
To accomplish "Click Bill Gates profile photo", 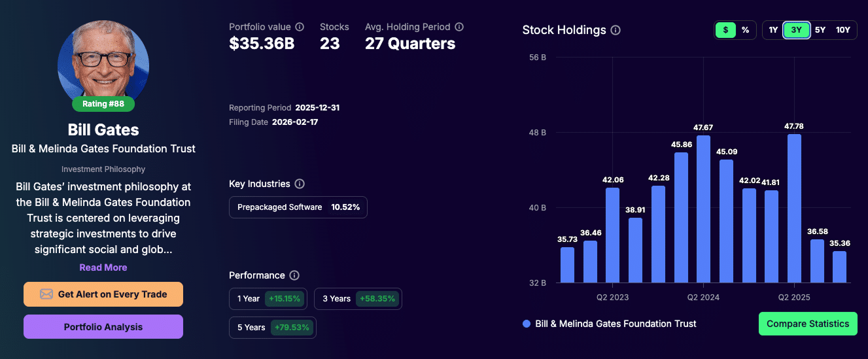I will click(103, 61).
